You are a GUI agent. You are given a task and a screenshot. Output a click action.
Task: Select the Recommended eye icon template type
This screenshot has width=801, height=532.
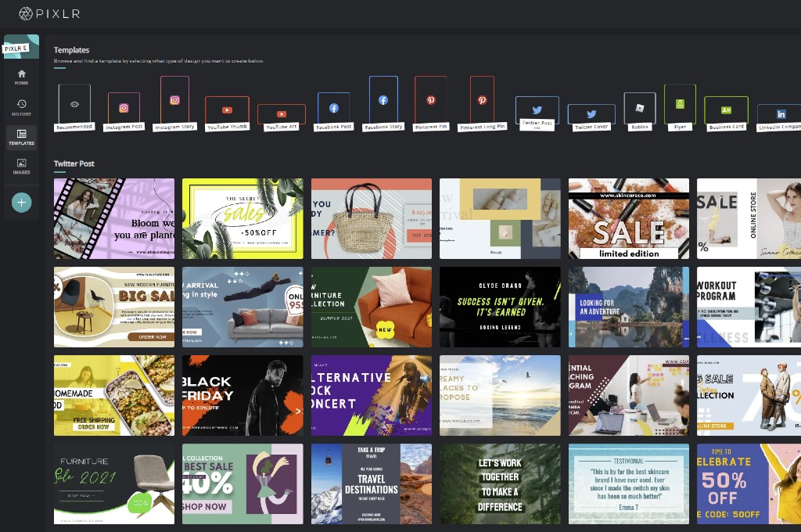(x=74, y=104)
